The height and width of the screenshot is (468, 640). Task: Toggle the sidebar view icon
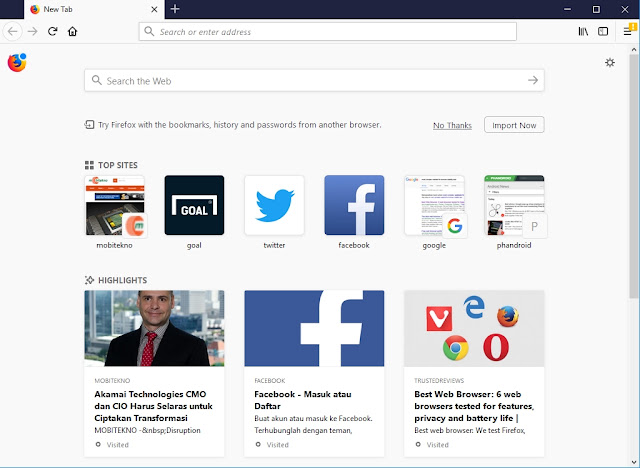coord(603,31)
